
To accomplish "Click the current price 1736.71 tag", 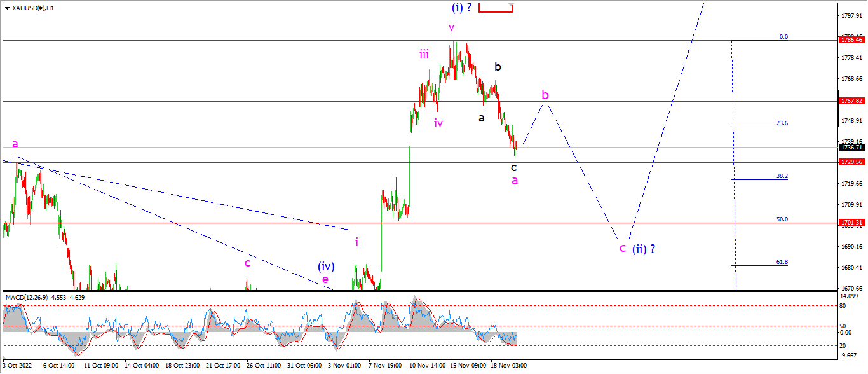I will pyautogui.click(x=851, y=148).
